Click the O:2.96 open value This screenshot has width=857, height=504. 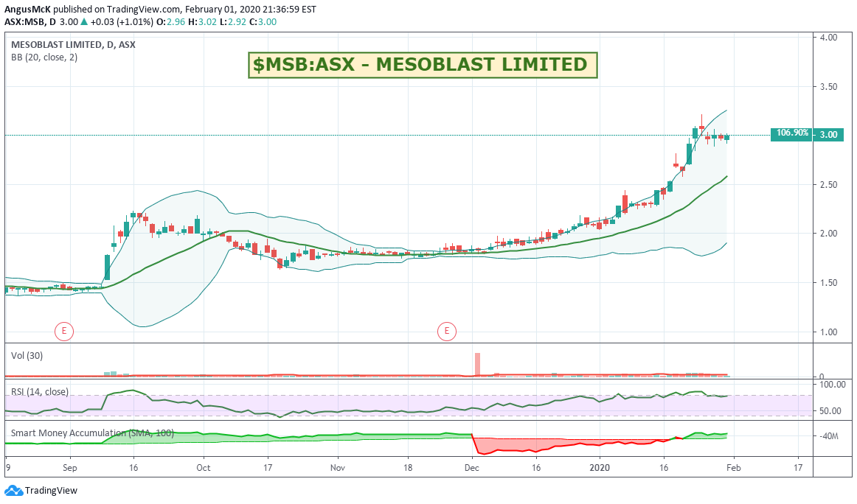[170, 22]
